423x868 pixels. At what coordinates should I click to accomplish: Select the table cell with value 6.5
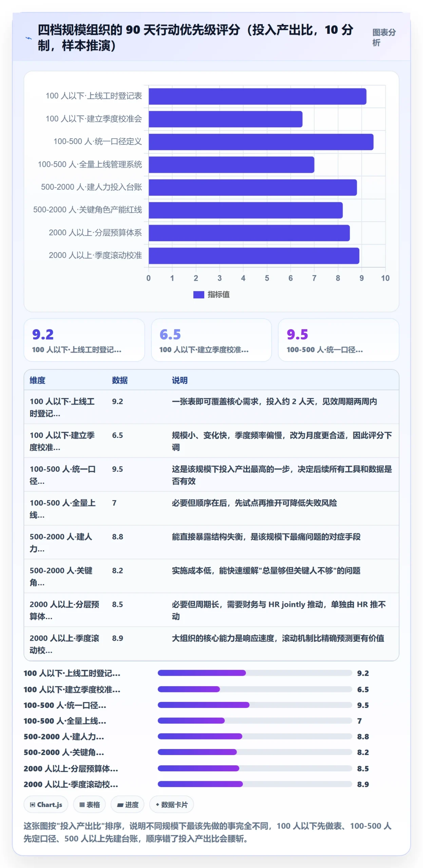tap(136, 440)
